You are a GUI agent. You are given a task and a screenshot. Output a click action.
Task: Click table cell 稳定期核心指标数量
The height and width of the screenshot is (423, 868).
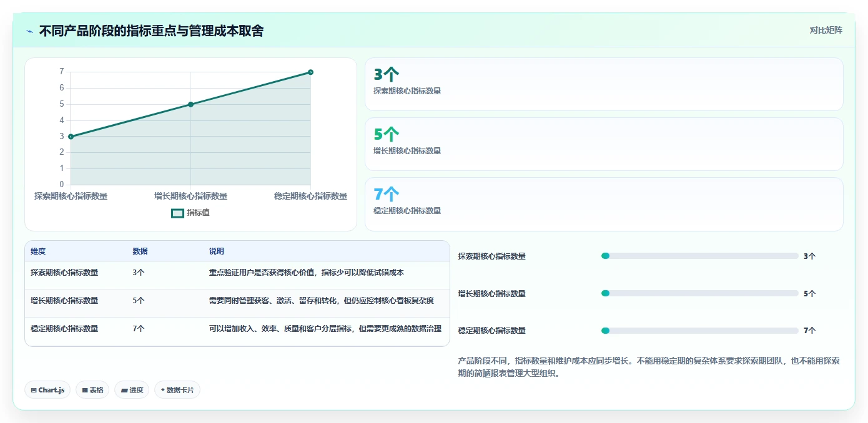pos(64,329)
